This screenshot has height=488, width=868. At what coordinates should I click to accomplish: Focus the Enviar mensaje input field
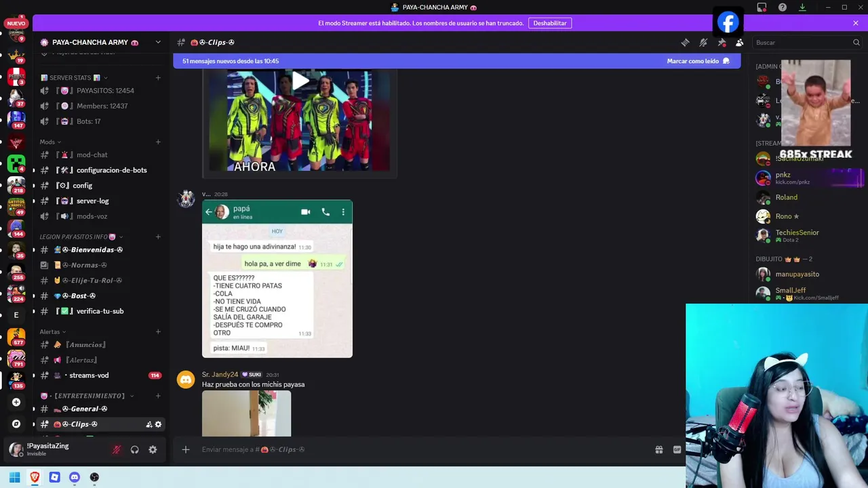pyautogui.click(x=423, y=449)
